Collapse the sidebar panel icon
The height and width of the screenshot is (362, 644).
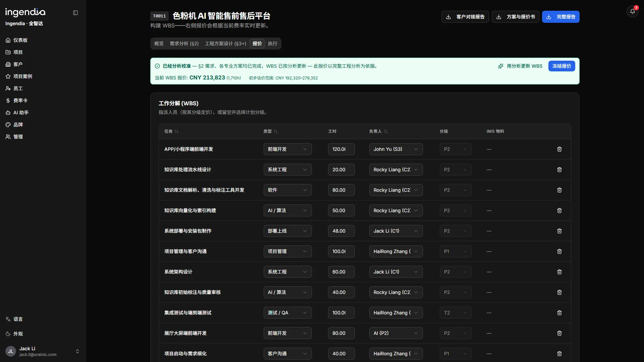point(75,13)
